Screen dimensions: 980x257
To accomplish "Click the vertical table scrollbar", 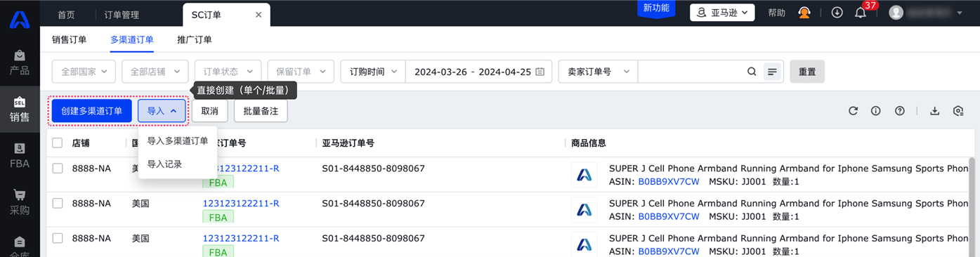I will (x=973, y=206).
